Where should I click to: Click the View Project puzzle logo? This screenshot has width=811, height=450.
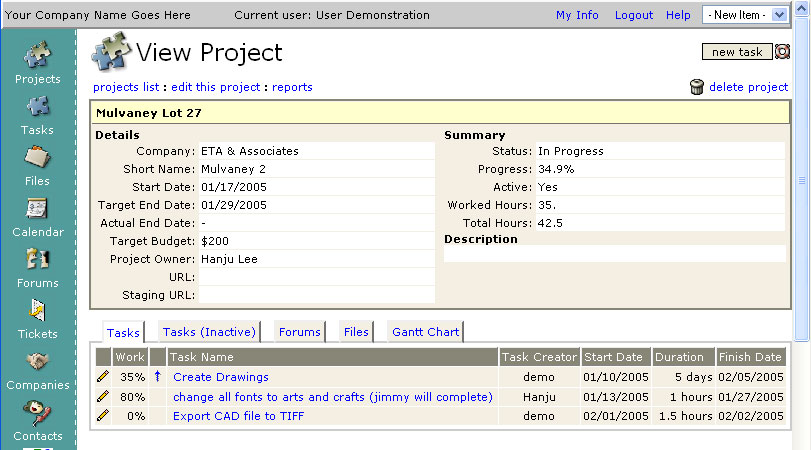click(x=110, y=51)
